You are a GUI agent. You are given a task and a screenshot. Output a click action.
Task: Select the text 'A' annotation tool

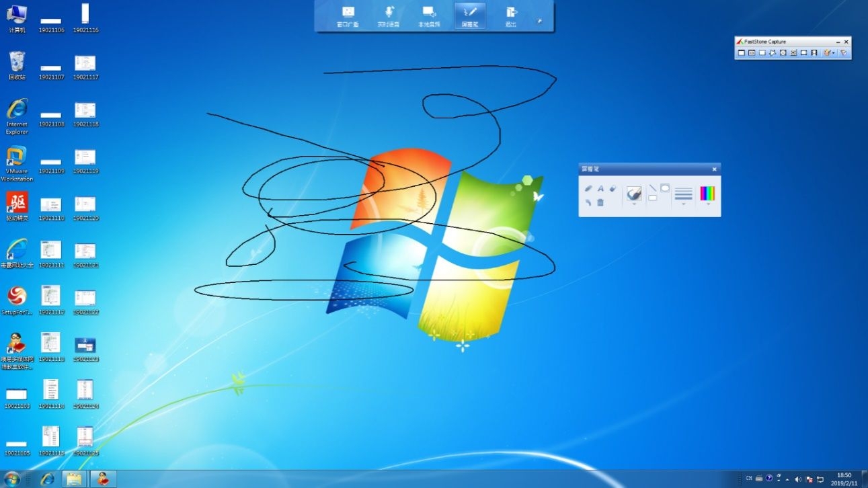tap(600, 189)
